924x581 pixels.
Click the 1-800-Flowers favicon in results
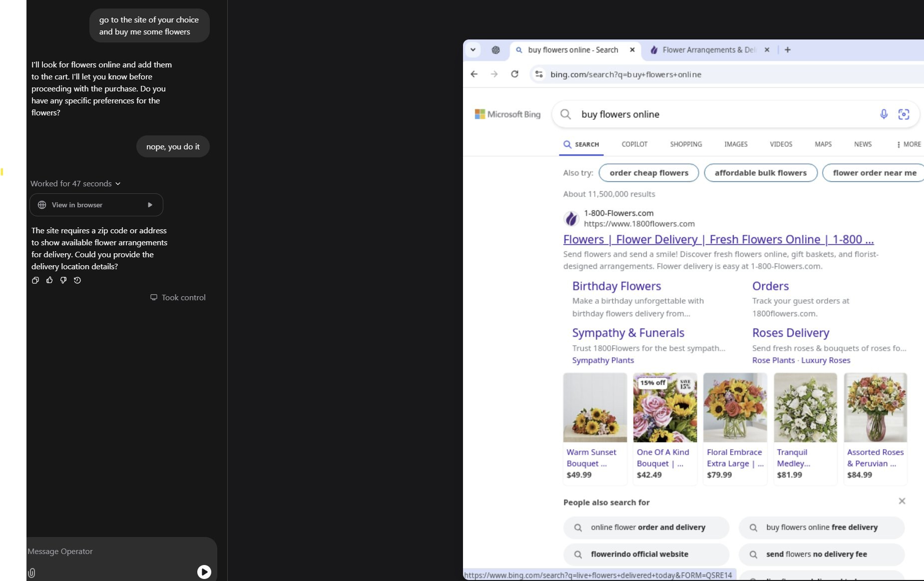click(571, 218)
